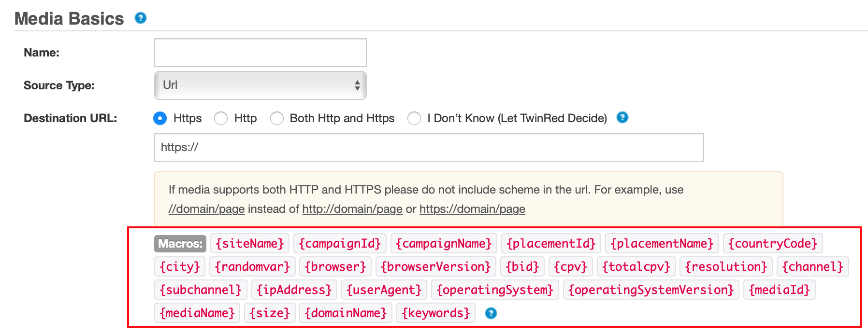The image size is (868, 334).
Task: Open the //domain/page example link
Action: pos(206,209)
